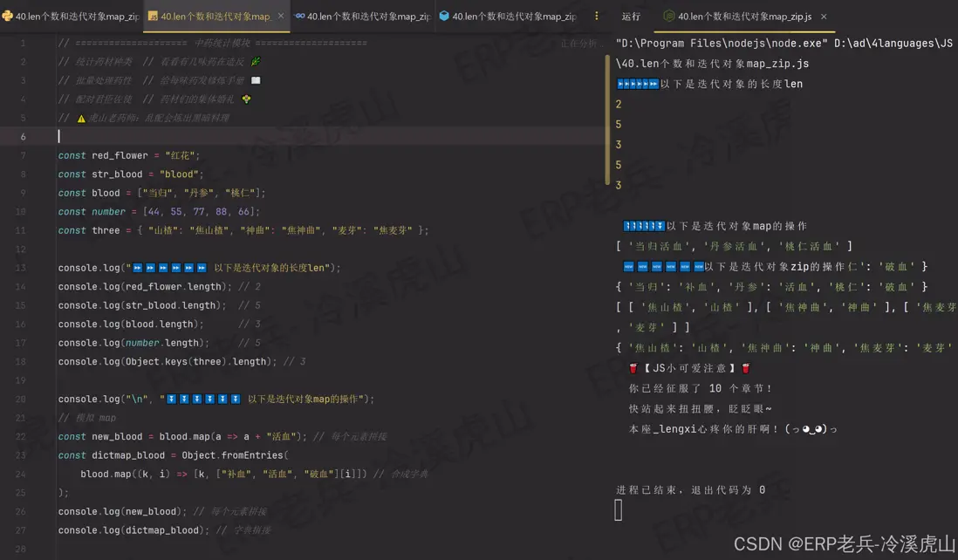Open the blue-cube icon editor tab

508,17
